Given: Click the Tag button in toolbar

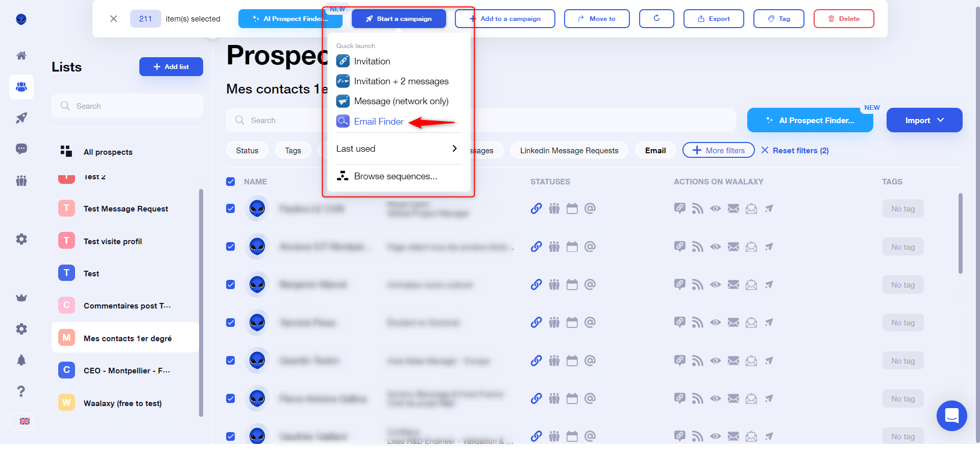Looking at the screenshot, I should click(x=779, y=18).
